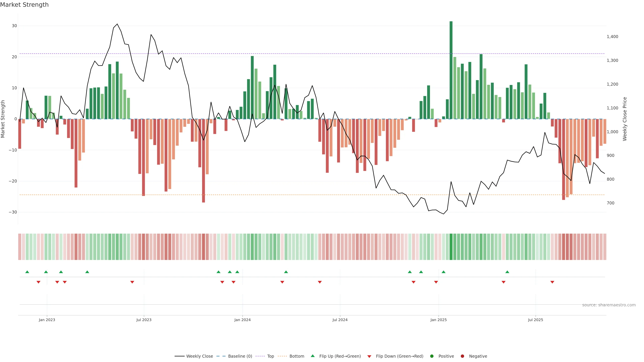The width and height of the screenshot is (644, 362).
Task: Click the tallest green bar near Jan 2025
Action: (451, 70)
